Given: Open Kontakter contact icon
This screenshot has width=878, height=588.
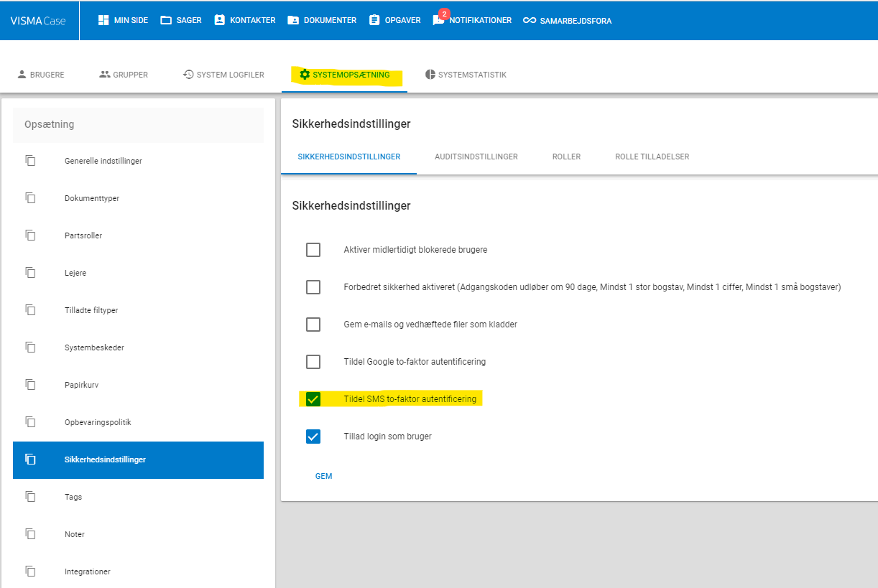Looking at the screenshot, I should (x=220, y=20).
